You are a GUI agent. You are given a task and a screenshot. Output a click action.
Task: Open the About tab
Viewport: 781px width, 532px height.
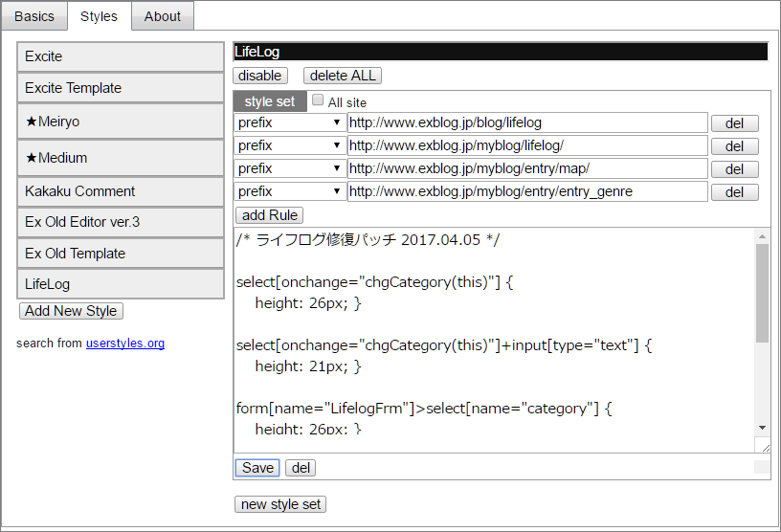click(163, 16)
